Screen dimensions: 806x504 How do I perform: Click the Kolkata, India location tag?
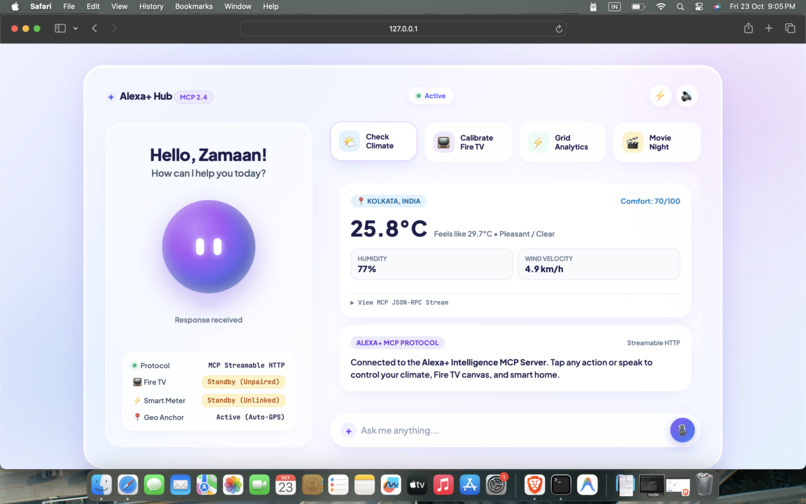[389, 201]
